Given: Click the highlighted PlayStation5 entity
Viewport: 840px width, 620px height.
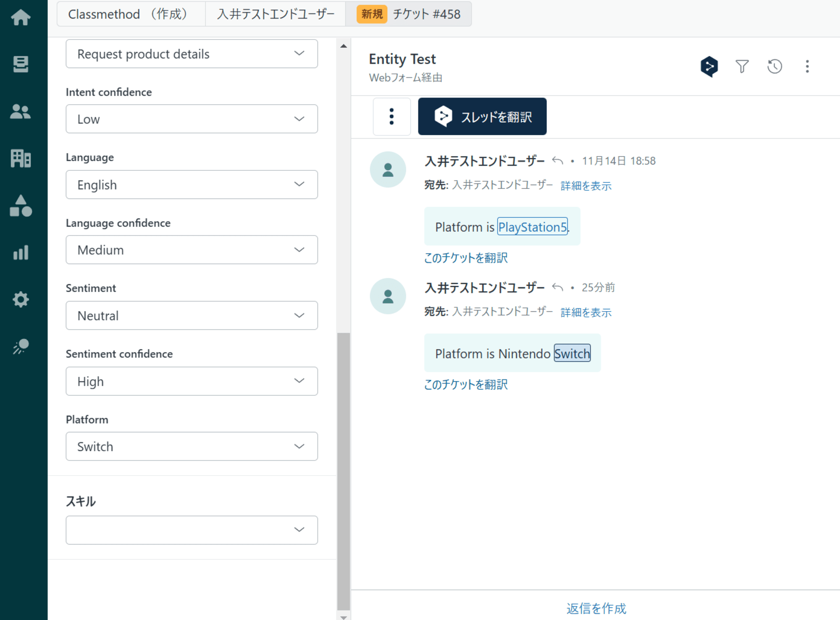Looking at the screenshot, I should [x=532, y=227].
